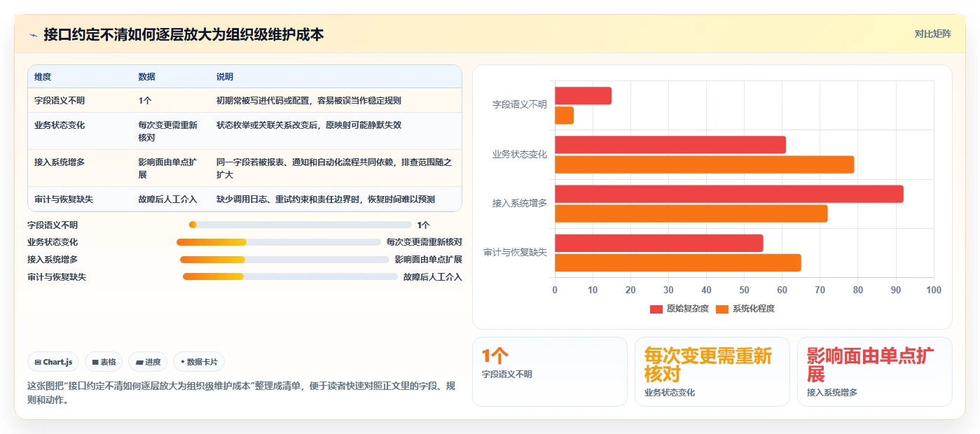Click the red bar for 业务状态变化
This screenshot has width=980, height=434.
(x=670, y=145)
